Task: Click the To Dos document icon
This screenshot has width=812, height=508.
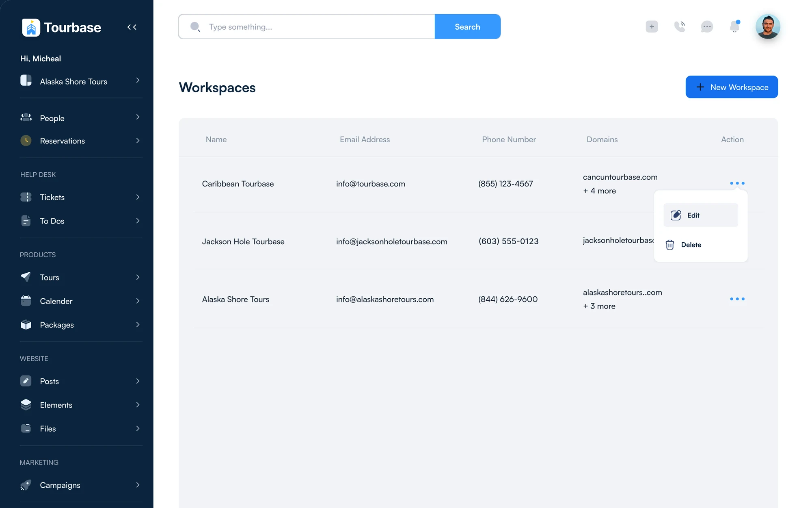Action: 26,221
